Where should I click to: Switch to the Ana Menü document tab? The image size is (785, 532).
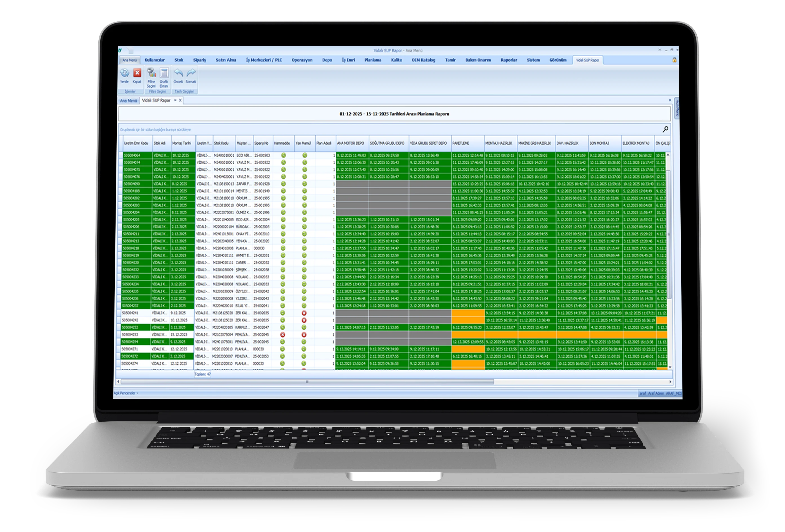coord(128,101)
